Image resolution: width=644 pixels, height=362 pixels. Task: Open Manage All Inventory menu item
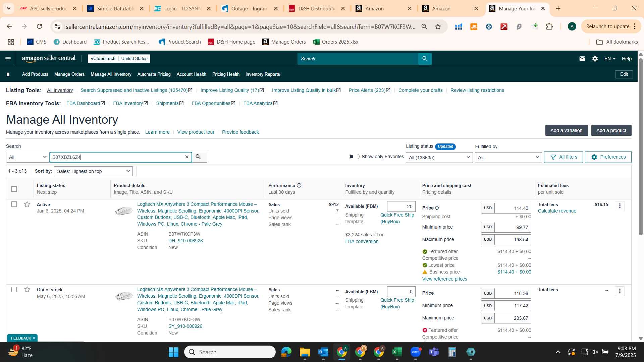(x=111, y=74)
